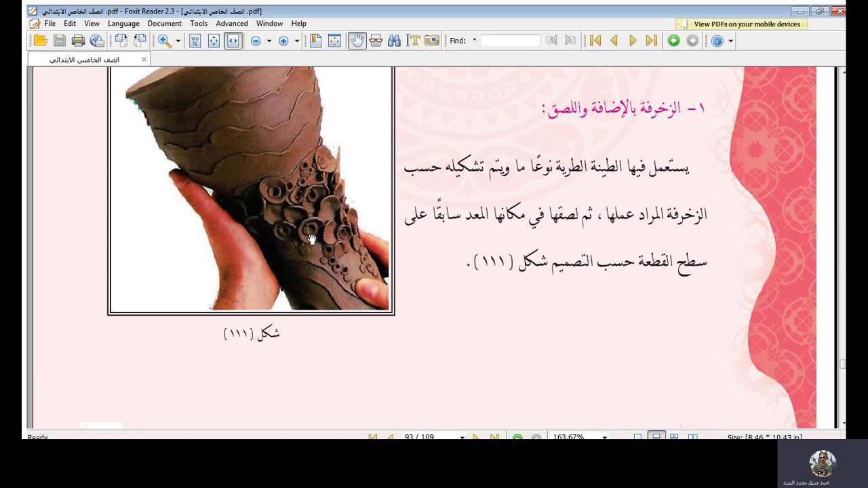Screen dimensions: 868x488
Task: Open a PDF file with the Open icon
Action: [x=40, y=41]
